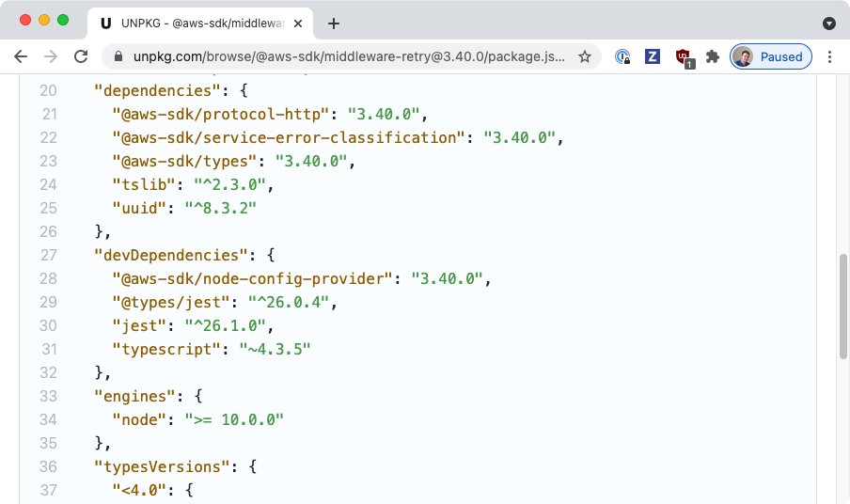Click the ">= 10.0.0" value
The height and width of the screenshot is (504, 850).
tap(235, 419)
